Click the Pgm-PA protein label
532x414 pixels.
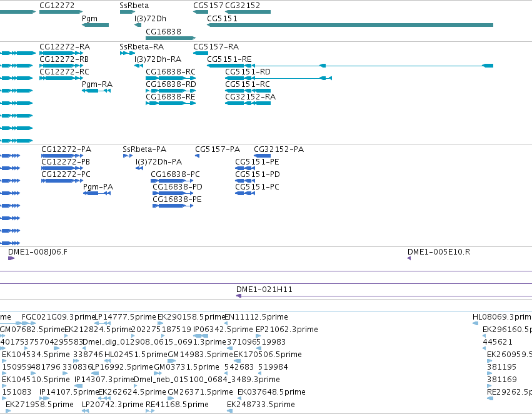pos(98,188)
